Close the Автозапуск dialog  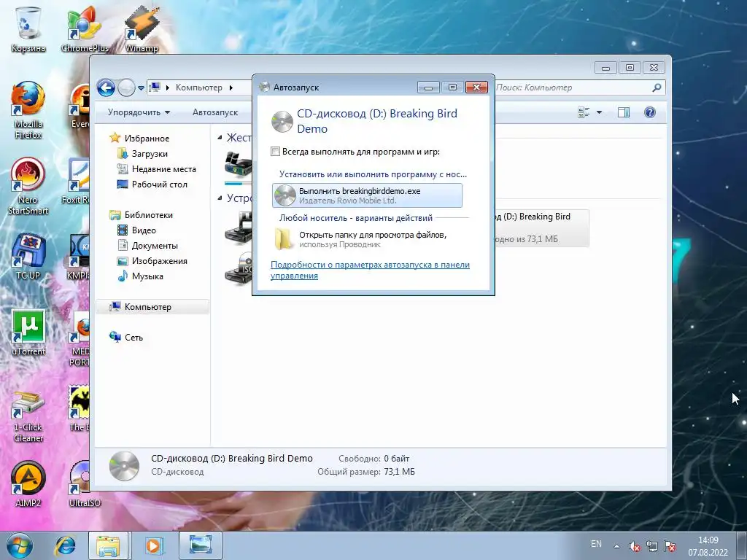tap(476, 87)
